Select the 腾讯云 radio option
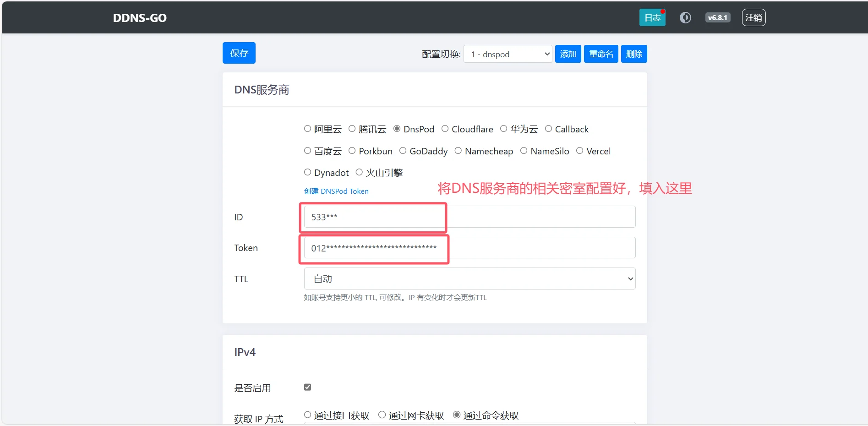This screenshot has height=426, width=868. 352,129
